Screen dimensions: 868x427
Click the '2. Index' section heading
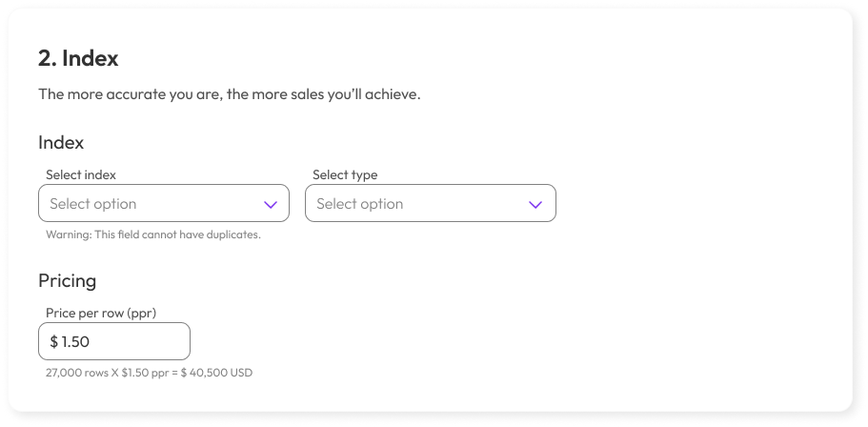[x=78, y=58]
